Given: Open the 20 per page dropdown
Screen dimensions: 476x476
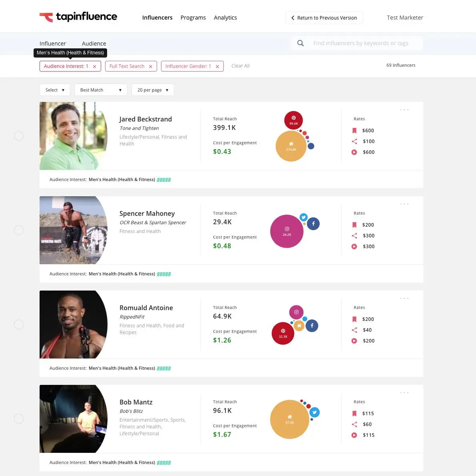Looking at the screenshot, I should [153, 90].
